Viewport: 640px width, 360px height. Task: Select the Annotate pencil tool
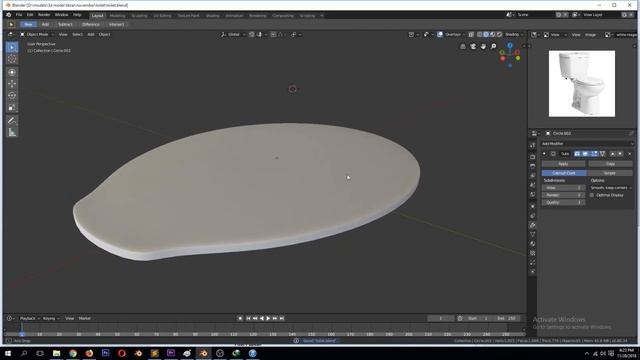(x=12, y=120)
